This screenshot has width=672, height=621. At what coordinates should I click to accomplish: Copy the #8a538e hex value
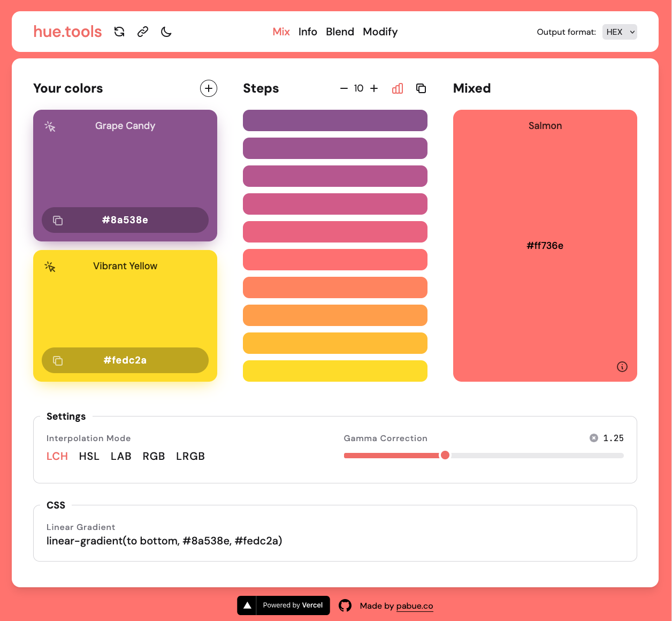click(x=58, y=221)
